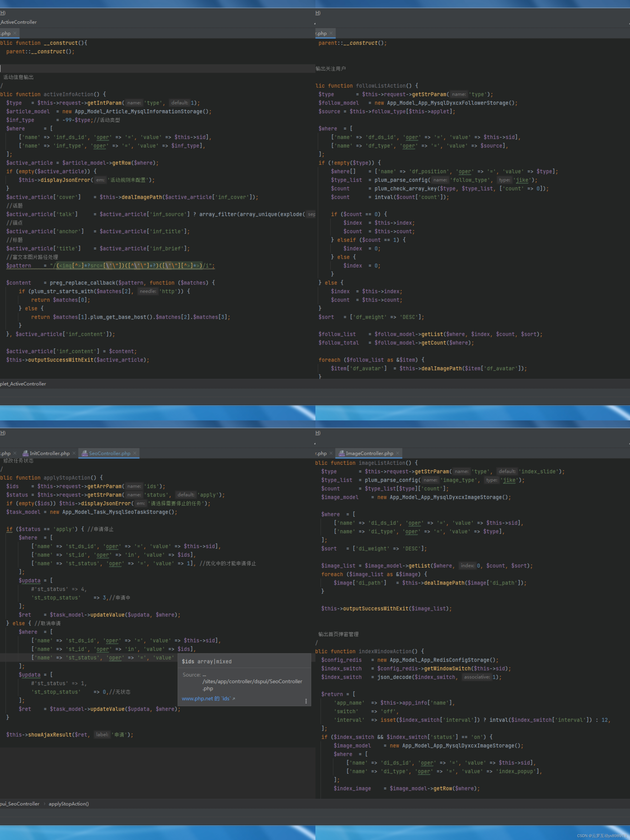Click pui_SeoController breadcrumb item
Screen dimensions: 630x840
point(20,803)
